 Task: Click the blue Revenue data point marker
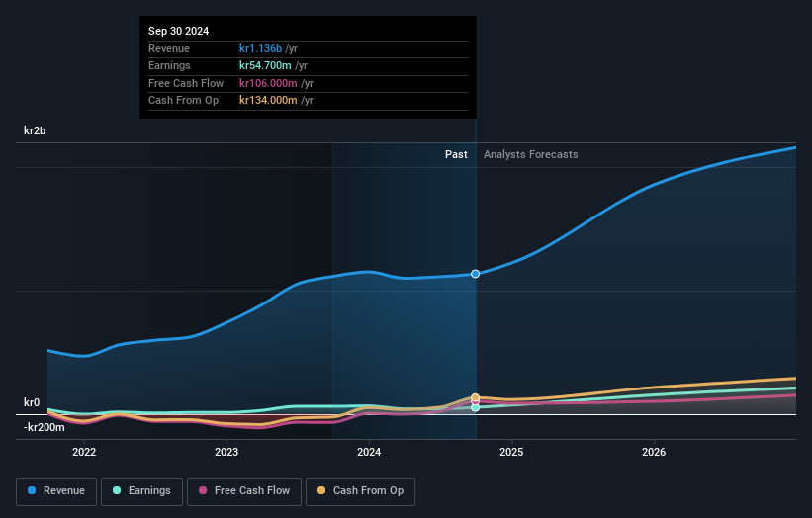point(475,274)
